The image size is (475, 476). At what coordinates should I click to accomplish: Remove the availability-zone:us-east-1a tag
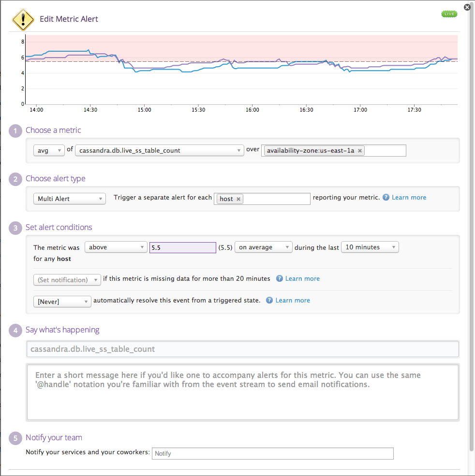[x=360, y=150]
